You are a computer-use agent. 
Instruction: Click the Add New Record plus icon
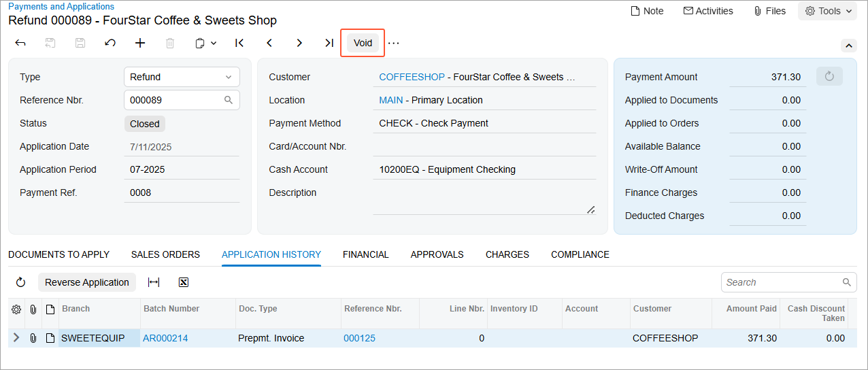(140, 43)
